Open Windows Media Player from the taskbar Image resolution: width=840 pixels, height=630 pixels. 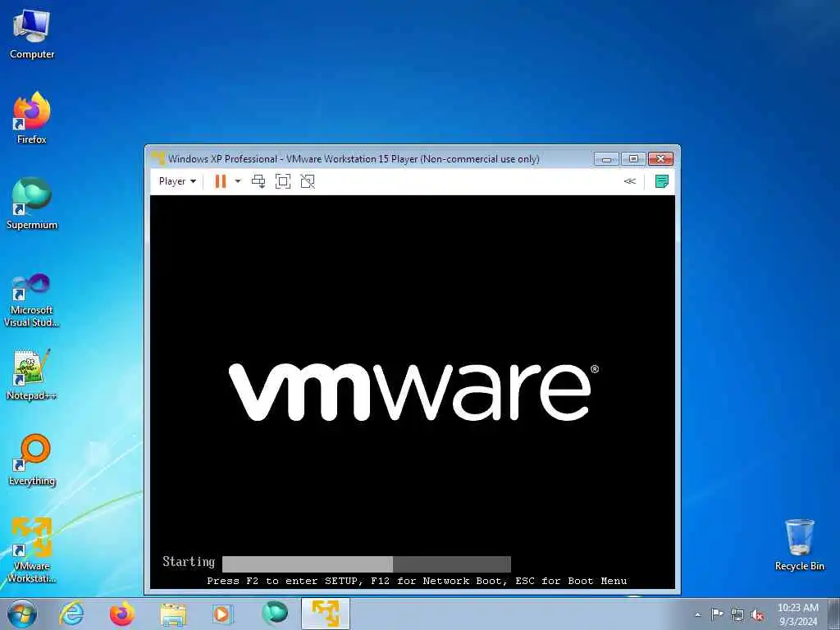click(222, 614)
